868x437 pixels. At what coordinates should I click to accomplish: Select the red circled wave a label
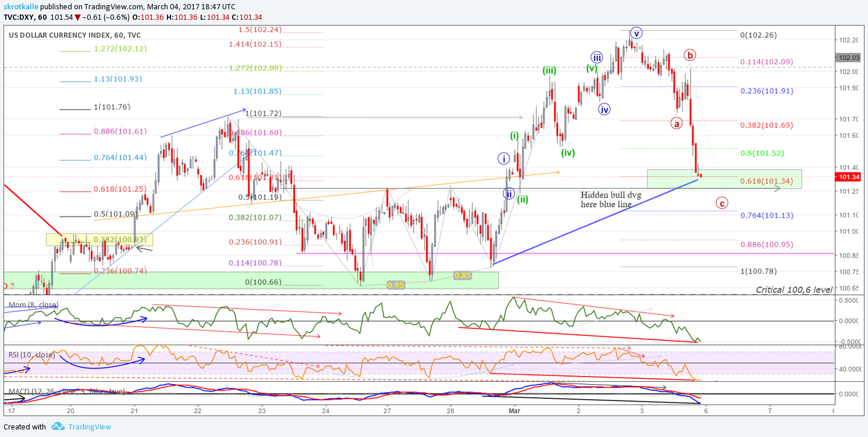coord(676,123)
